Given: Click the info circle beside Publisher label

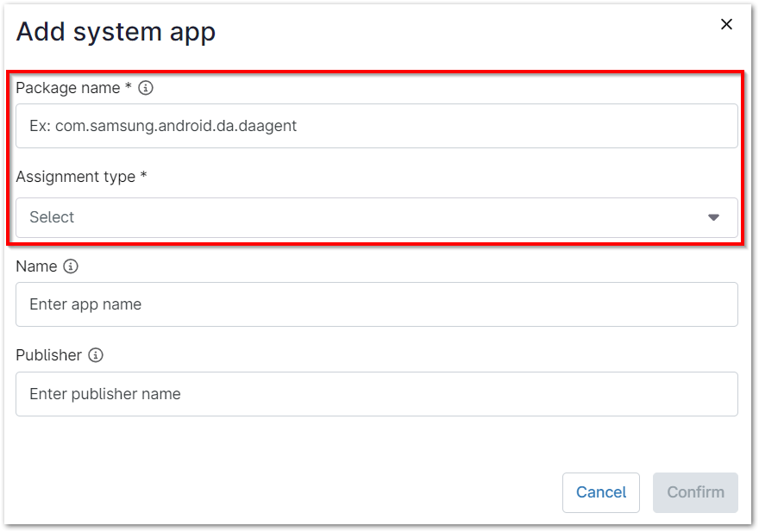Looking at the screenshot, I should tap(95, 355).
